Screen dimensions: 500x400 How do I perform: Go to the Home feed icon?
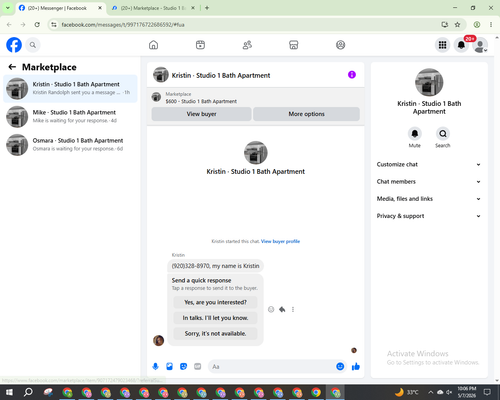pyautogui.click(x=153, y=45)
